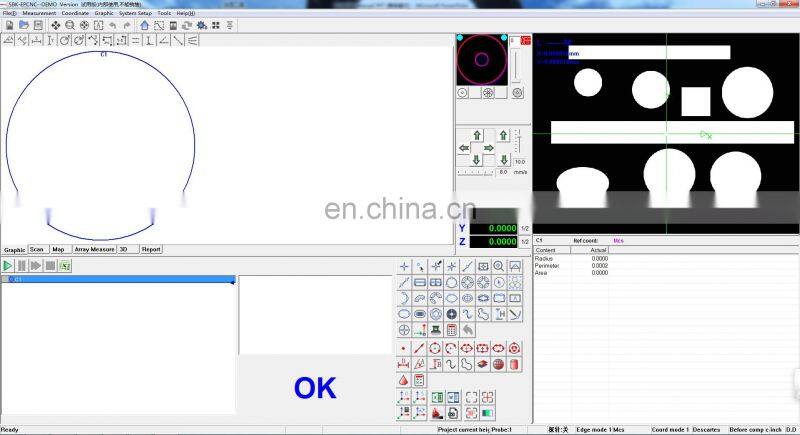Select the red point measure tool
This screenshot has width=800, height=435.
point(403,348)
